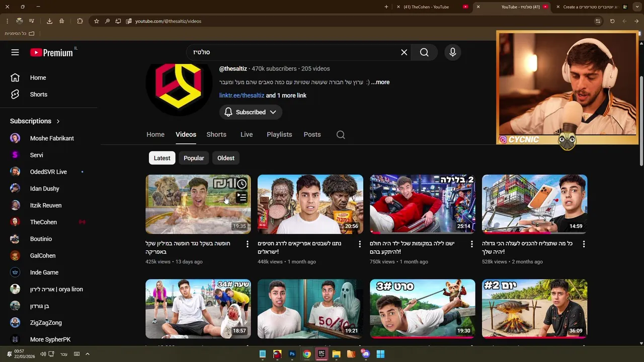Open Chrome three-dot menu

coord(7,21)
